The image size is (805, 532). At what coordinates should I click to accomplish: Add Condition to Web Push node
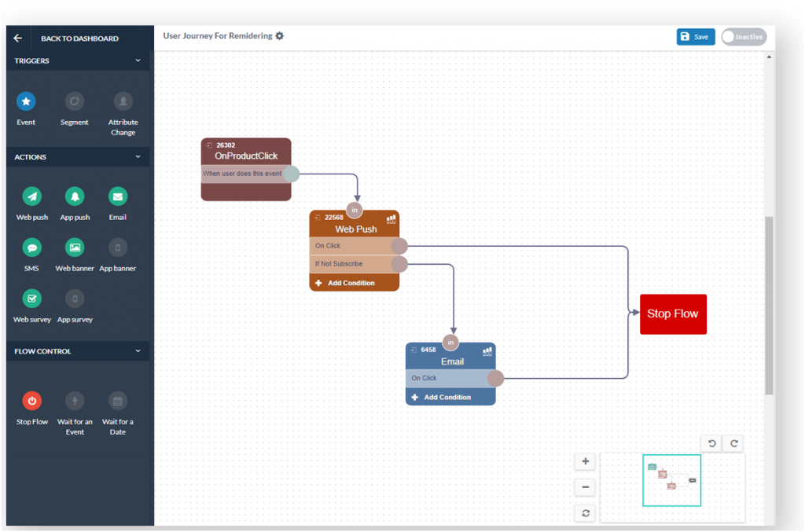(x=351, y=283)
